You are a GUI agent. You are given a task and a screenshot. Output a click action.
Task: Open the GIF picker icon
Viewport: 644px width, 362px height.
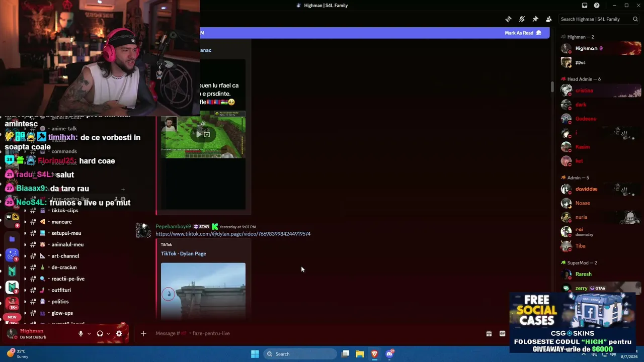[x=502, y=333]
